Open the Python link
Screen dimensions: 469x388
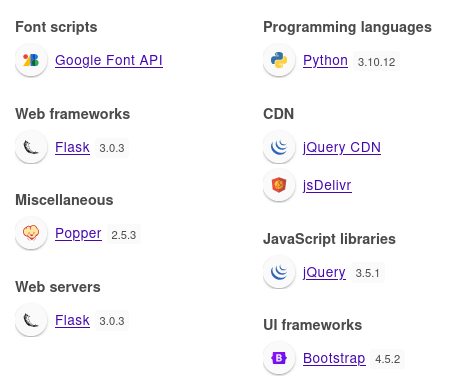click(325, 60)
